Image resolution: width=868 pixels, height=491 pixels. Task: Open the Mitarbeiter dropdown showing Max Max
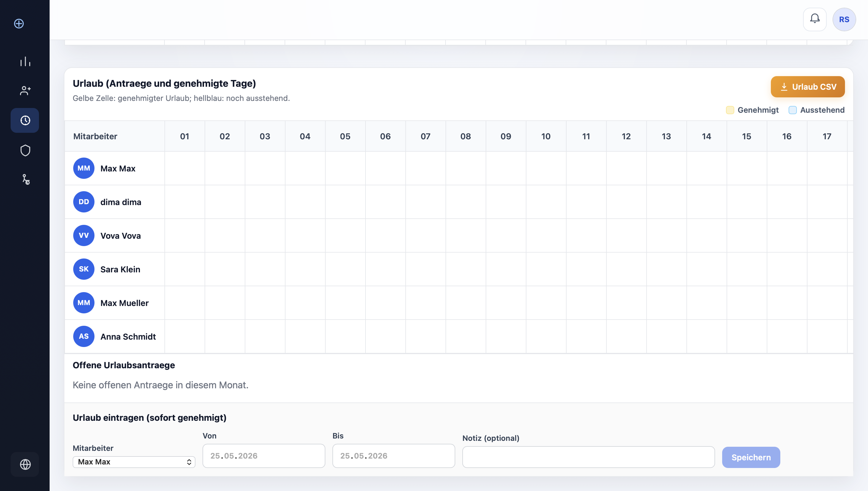[x=134, y=462]
